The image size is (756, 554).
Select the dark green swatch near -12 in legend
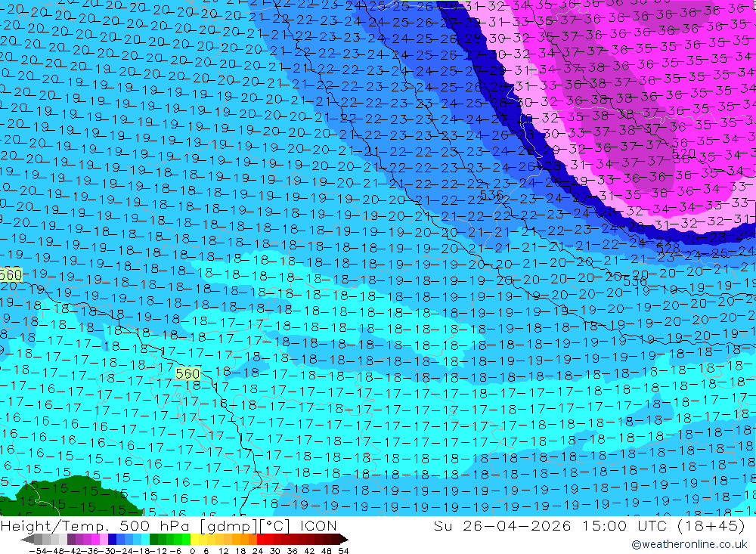point(153,539)
